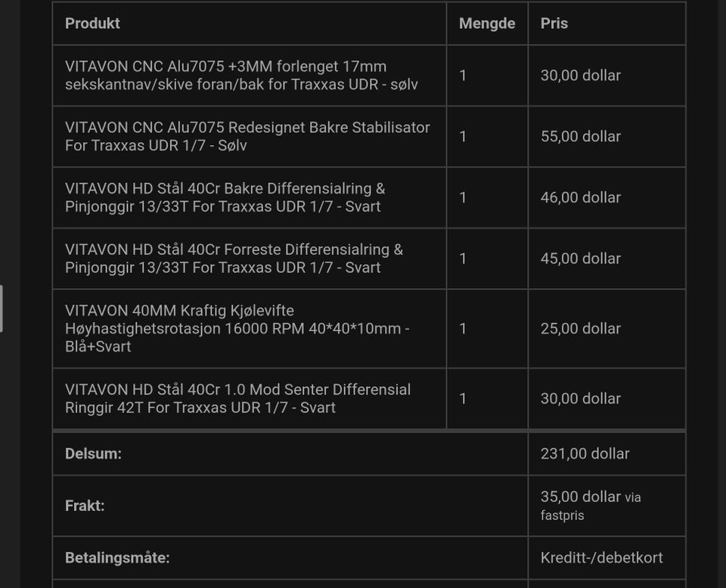Click the Mengde column header
Viewport: 726px width, 588px height.
click(486, 23)
